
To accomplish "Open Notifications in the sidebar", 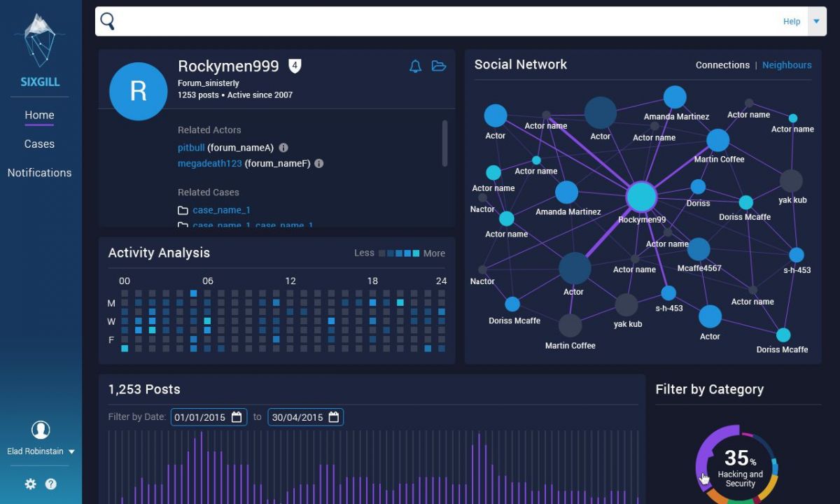I will tap(39, 172).
